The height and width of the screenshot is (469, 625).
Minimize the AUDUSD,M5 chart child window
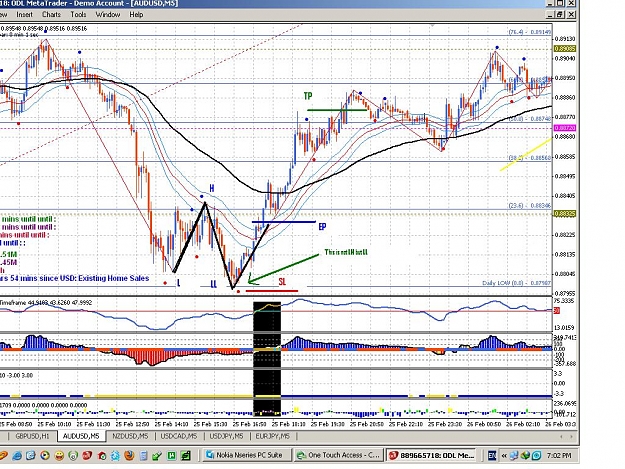551,14
